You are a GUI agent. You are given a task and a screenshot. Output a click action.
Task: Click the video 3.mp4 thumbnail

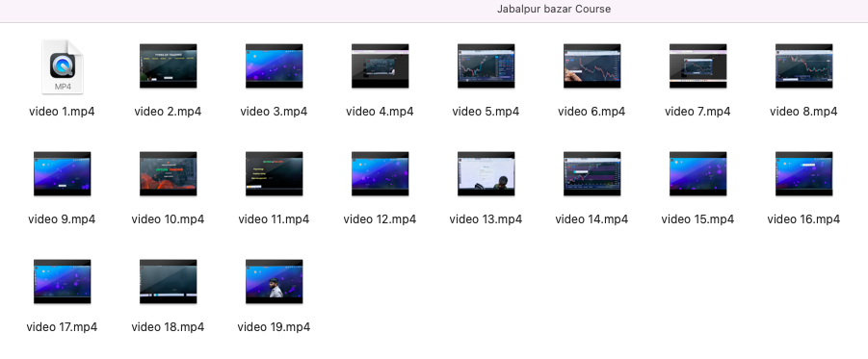(274, 65)
